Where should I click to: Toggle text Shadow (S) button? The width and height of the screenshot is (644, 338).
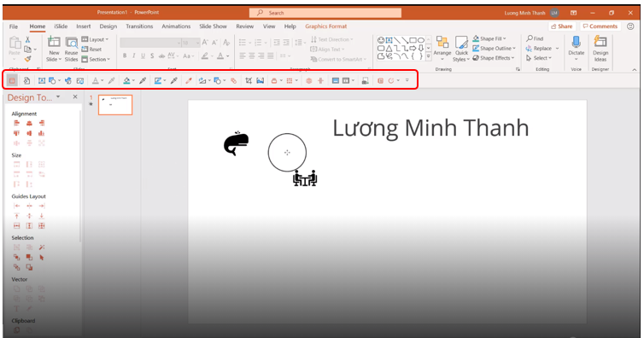coord(152,55)
